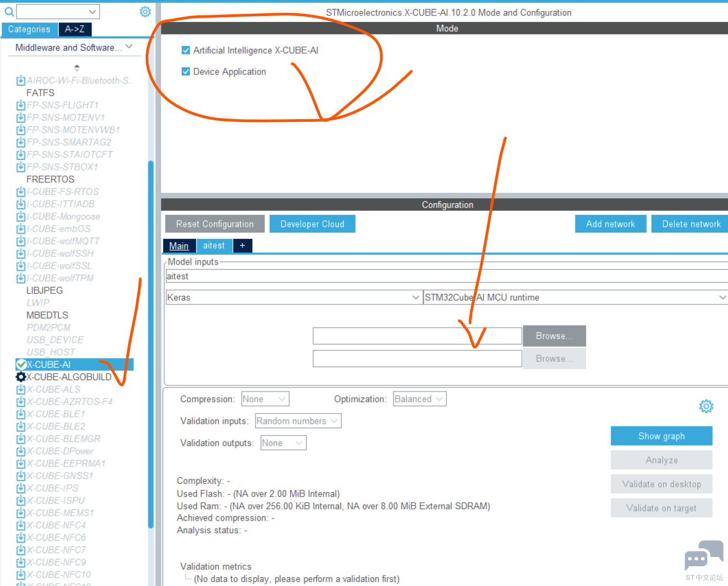The image size is (728, 586).
Task: Click the download icon beside FP-SNS-FLIGHT1
Action: pyautogui.click(x=21, y=105)
